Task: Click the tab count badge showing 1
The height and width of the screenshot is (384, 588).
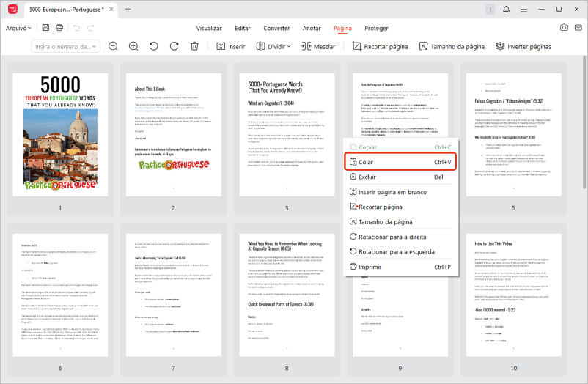Action: click(490, 10)
